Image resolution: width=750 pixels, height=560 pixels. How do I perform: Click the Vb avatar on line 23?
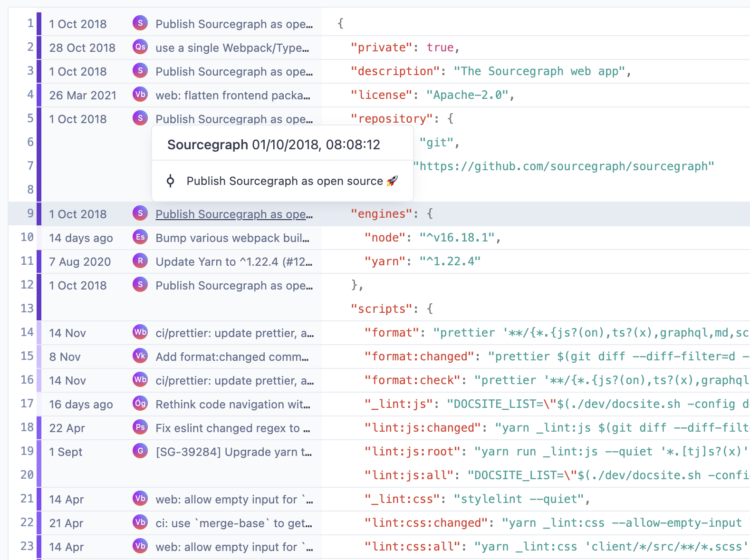[x=140, y=546]
